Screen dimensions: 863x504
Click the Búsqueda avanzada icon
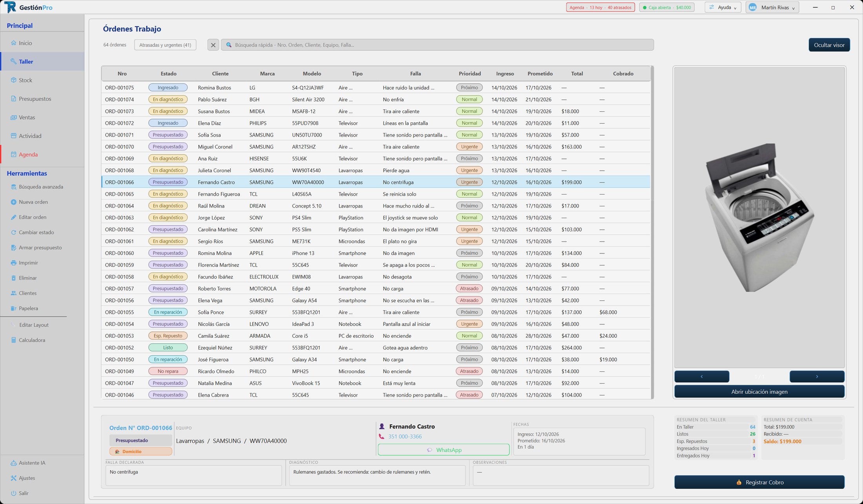click(14, 187)
